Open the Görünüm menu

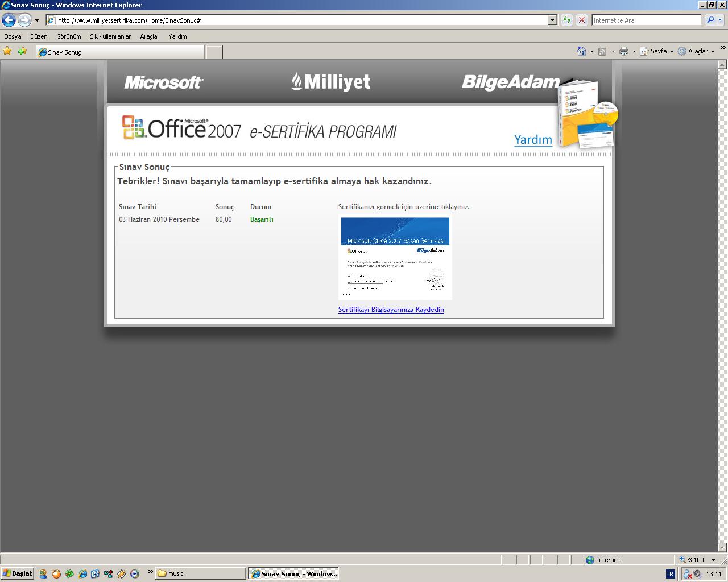69,36
